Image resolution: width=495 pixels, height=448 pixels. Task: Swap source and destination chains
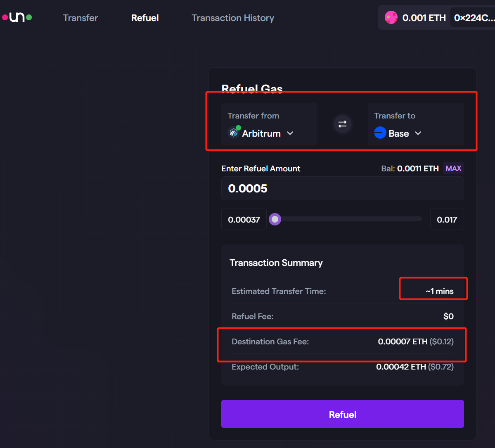tap(343, 124)
